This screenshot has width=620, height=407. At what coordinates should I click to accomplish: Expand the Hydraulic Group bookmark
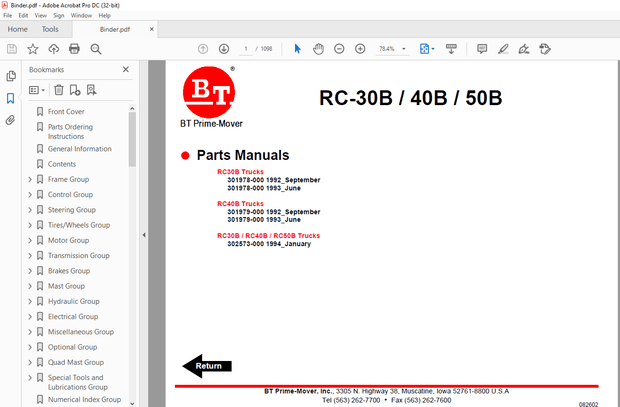tap(30, 301)
